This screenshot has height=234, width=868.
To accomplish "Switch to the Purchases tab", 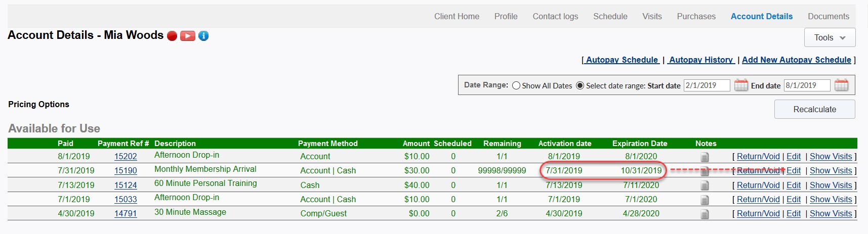I will 696,16.
